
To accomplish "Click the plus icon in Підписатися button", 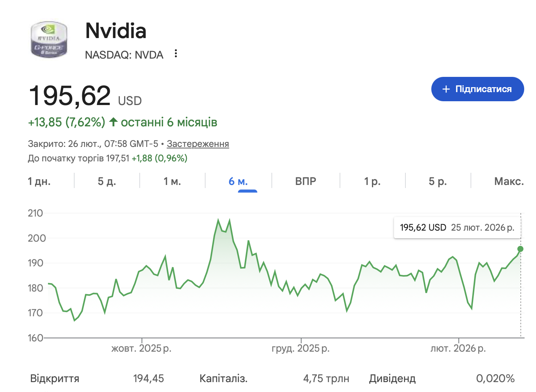I will tap(446, 89).
